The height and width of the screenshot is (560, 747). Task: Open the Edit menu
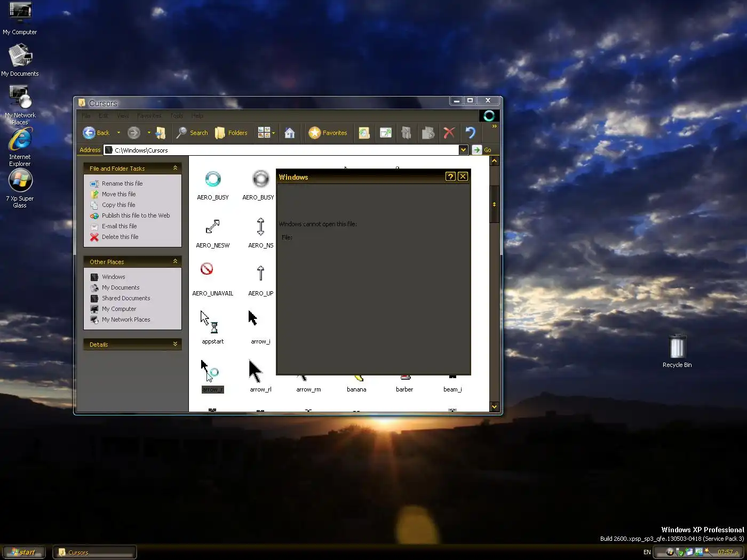point(103,116)
